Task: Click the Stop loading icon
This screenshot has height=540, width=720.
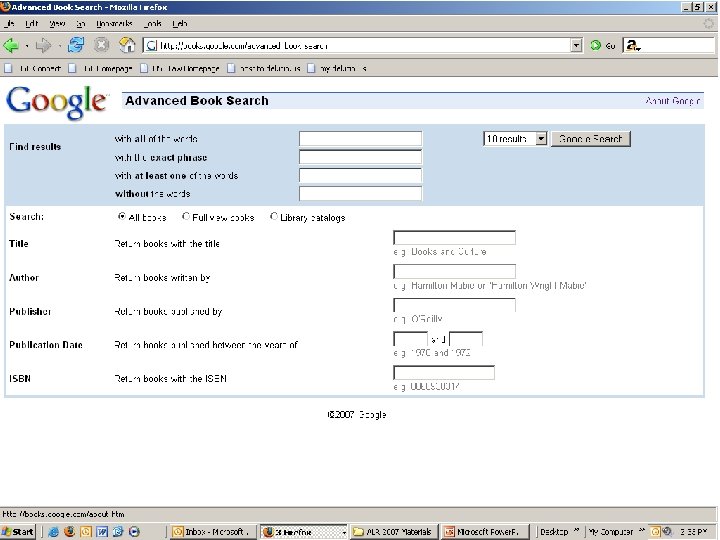Action: (101, 45)
